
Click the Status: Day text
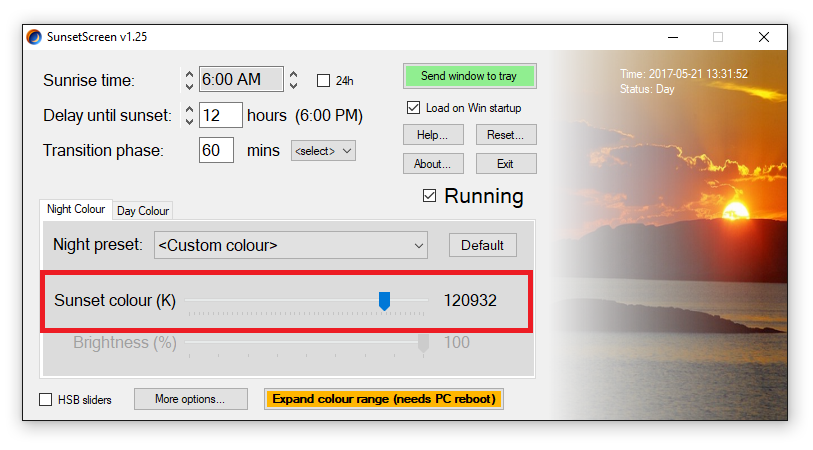pyautogui.click(x=647, y=89)
